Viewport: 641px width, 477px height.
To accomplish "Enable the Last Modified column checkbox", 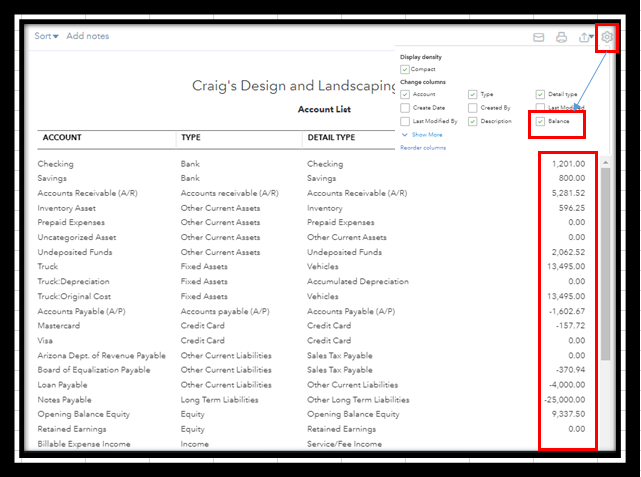I will pos(540,107).
